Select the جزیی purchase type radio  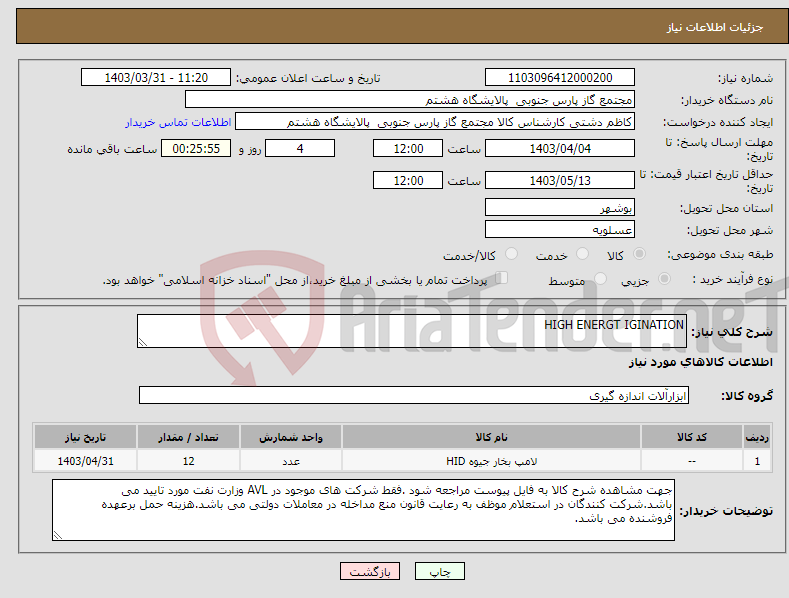pos(664,279)
